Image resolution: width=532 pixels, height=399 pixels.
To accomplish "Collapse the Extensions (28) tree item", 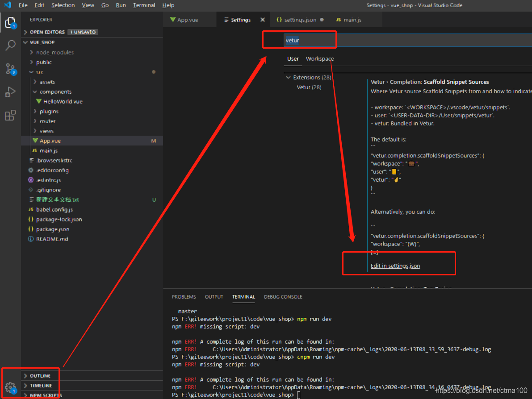I will coord(288,77).
